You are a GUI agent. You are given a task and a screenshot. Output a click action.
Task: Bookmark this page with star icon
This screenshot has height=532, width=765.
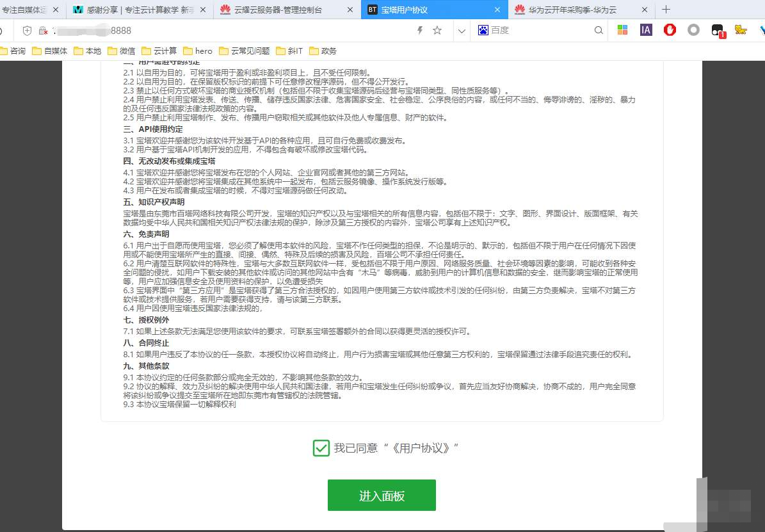click(437, 30)
